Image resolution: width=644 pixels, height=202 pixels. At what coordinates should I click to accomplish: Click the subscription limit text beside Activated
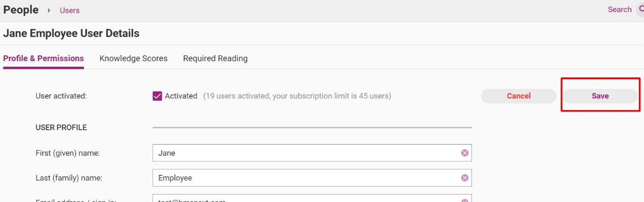pyautogui.click(x=297, y=96)
